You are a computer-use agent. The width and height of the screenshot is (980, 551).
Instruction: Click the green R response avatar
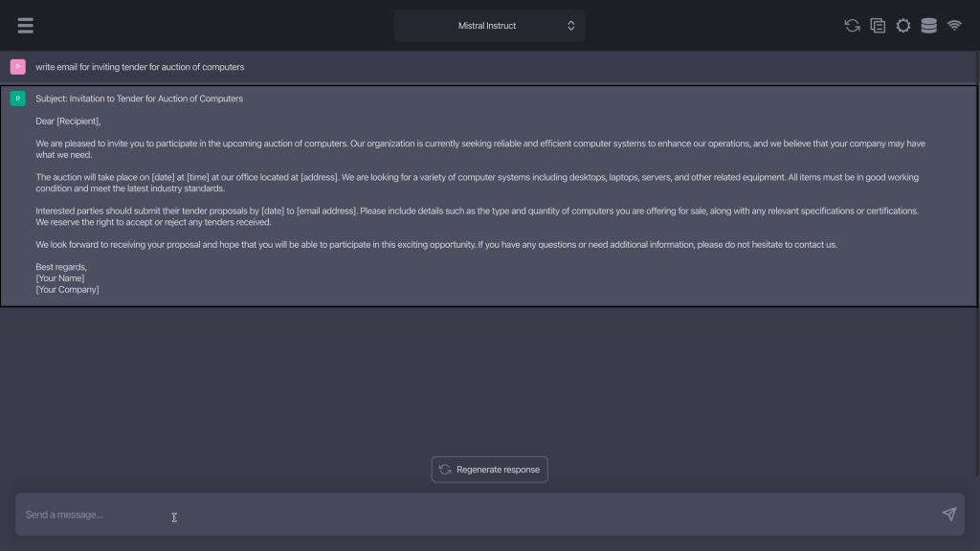pos(17,99)
